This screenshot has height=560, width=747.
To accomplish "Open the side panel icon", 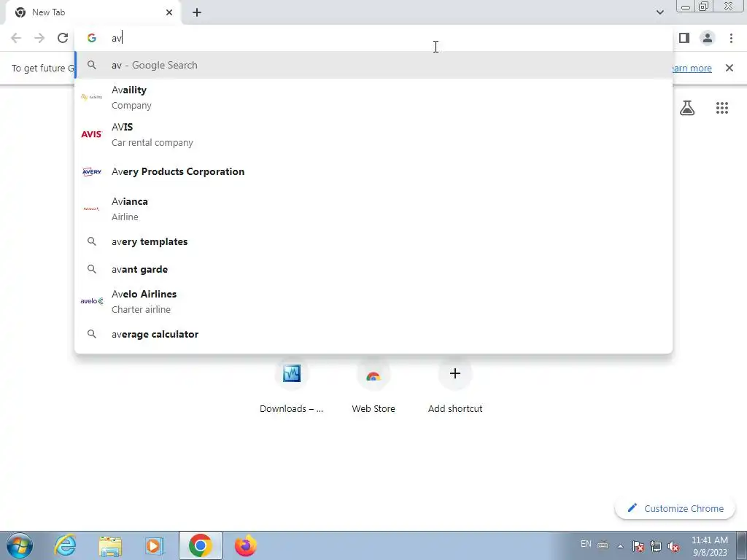I will 684,38.
